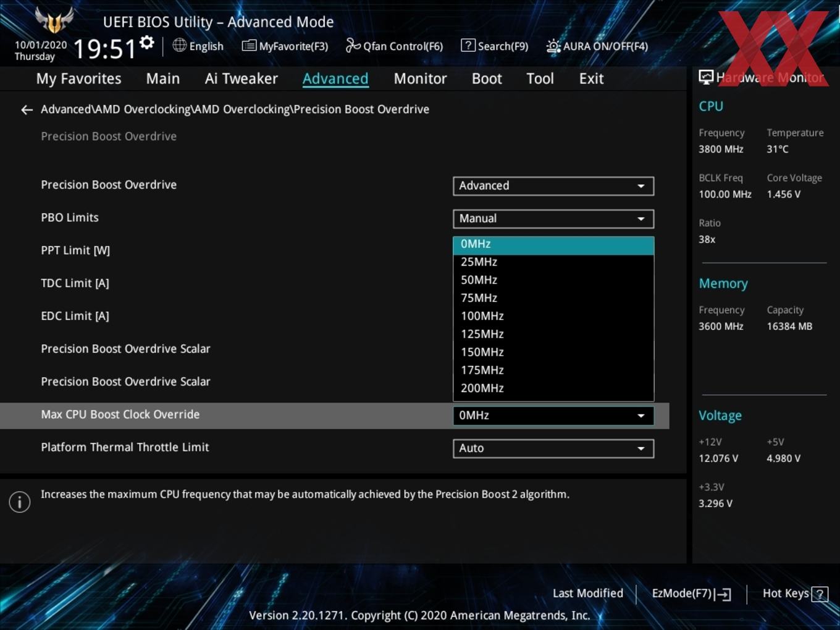Select 200MHz boost override option
The image size is (840, 630).
click(x=553, y=388)
